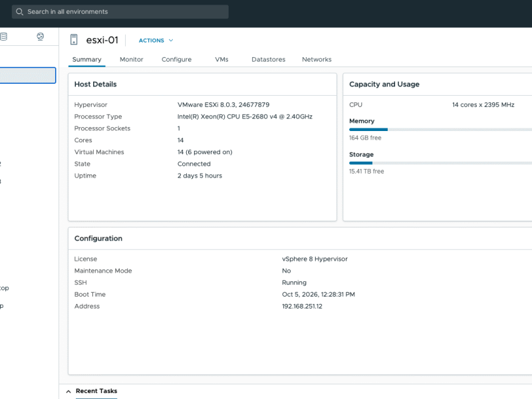
Task: Select the highlighted item in navigation tree
Action: (x=28, y=75)
